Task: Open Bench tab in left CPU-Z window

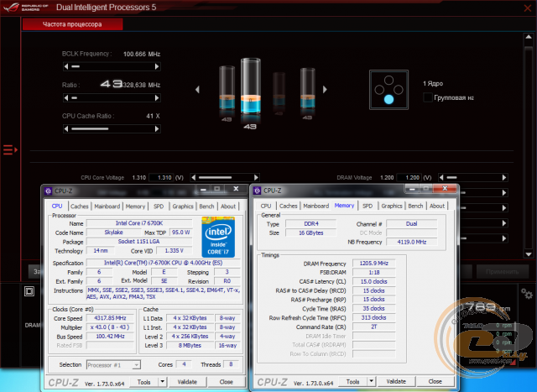Action: 206,206
